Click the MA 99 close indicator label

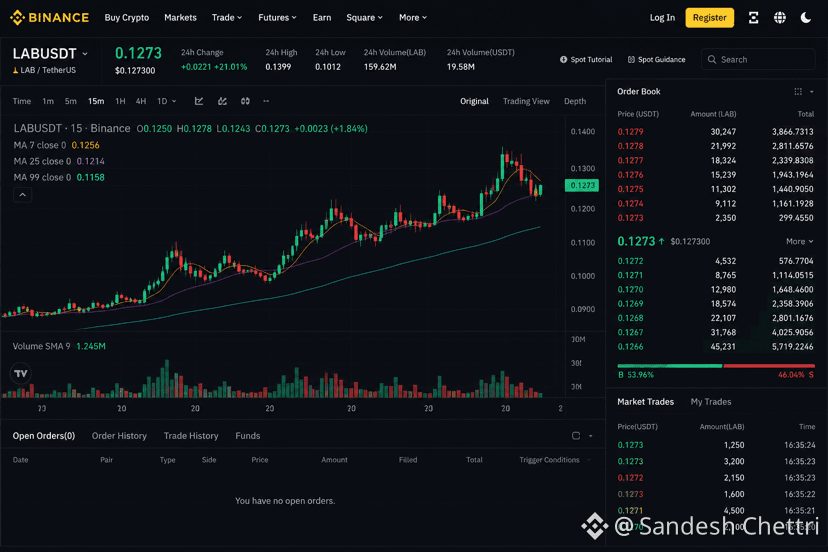click(43, 177)
